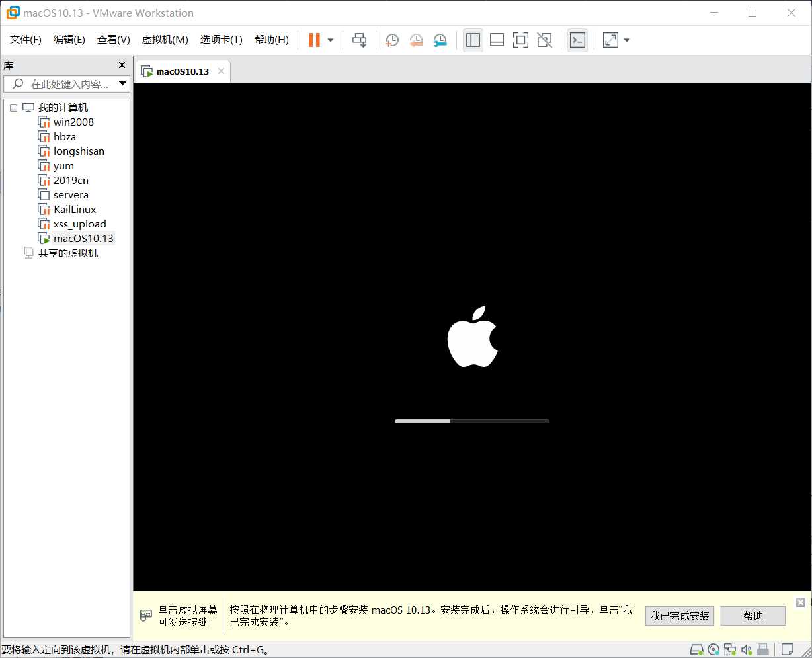This screenshot has height=658, width=812.
Task: Select 我的计算机 in the library tree
Action: point(63,108)
